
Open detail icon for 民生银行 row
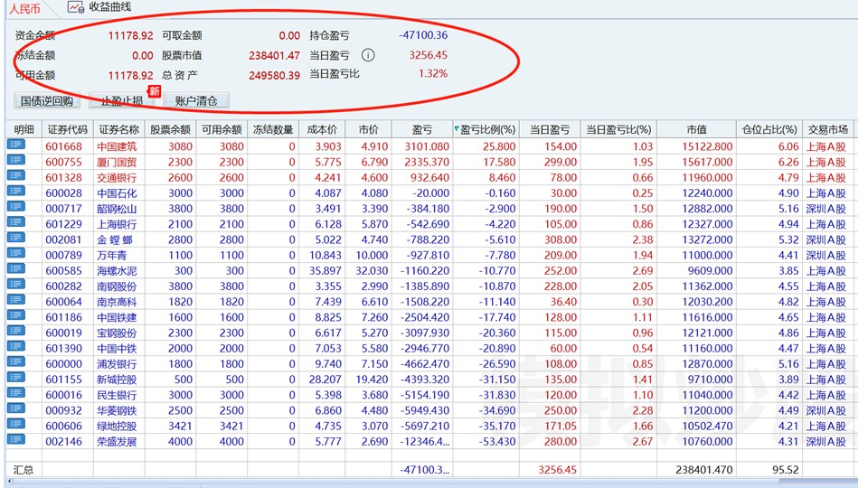click(x=16, y=393)
